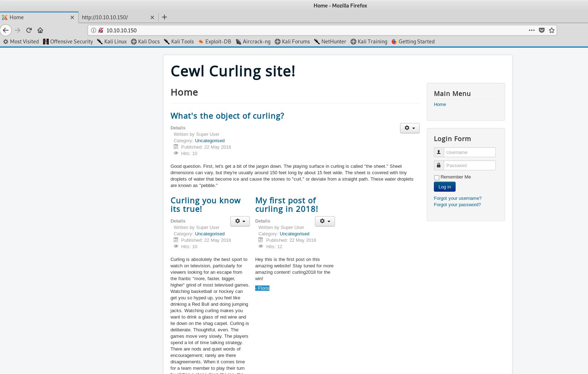Click the browser Back arrow button

[6, 30]
